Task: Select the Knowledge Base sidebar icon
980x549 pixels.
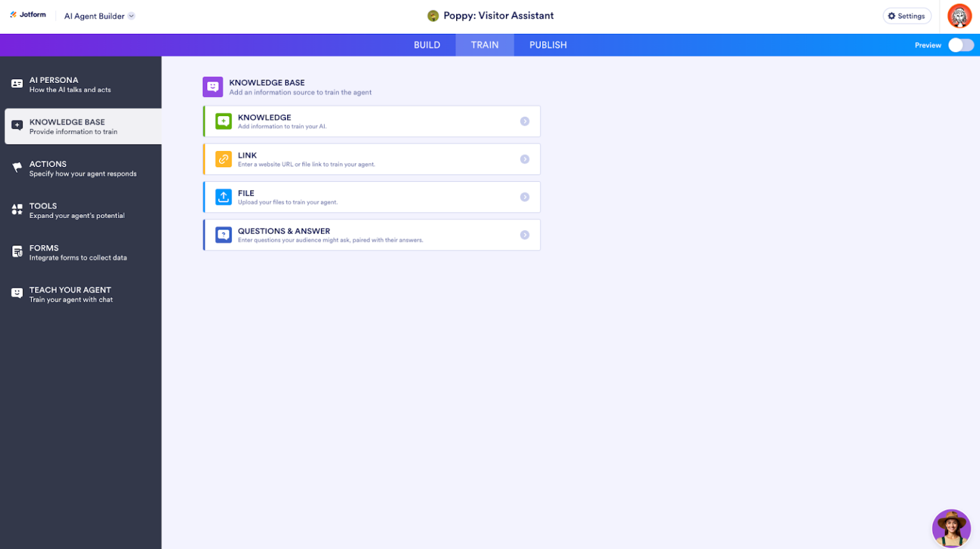Action: 15,126
